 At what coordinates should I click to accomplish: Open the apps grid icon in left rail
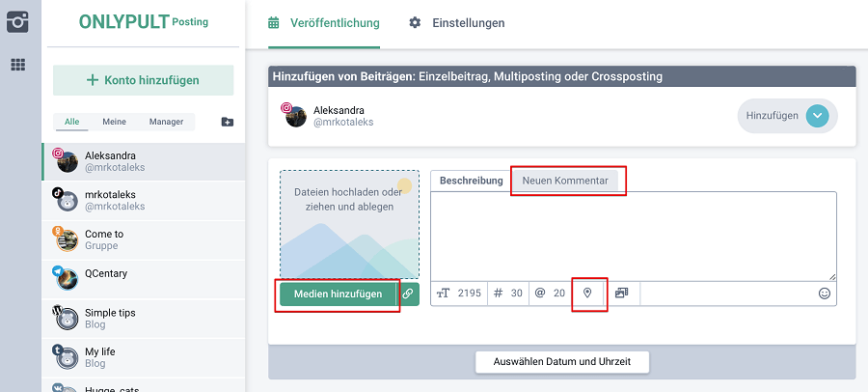pyautogui.click(x=17, y=65)
